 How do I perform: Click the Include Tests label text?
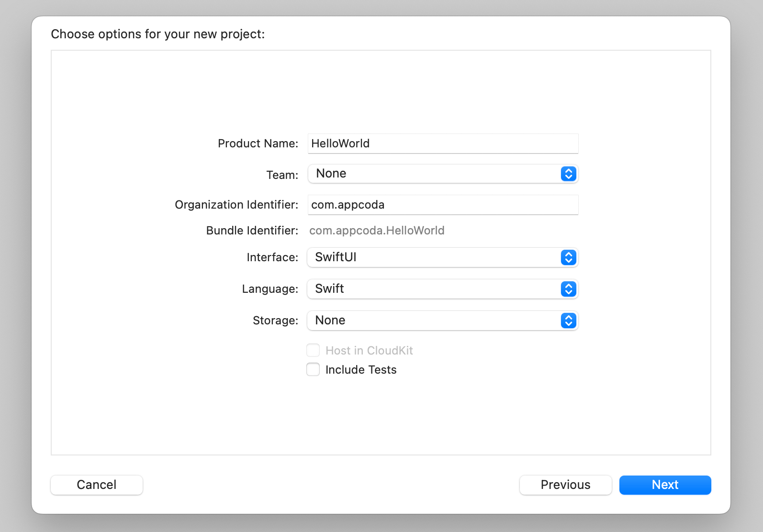coord(361,370)
